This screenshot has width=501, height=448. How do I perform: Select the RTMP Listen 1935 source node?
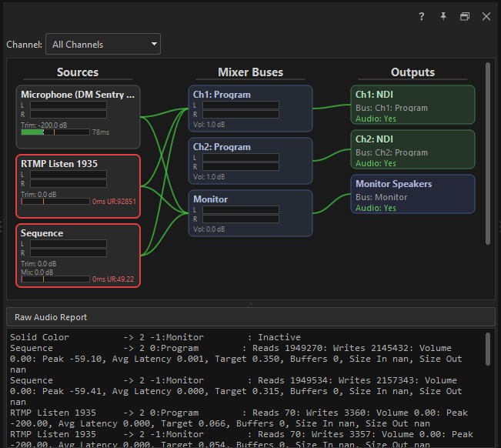(78, 186)
